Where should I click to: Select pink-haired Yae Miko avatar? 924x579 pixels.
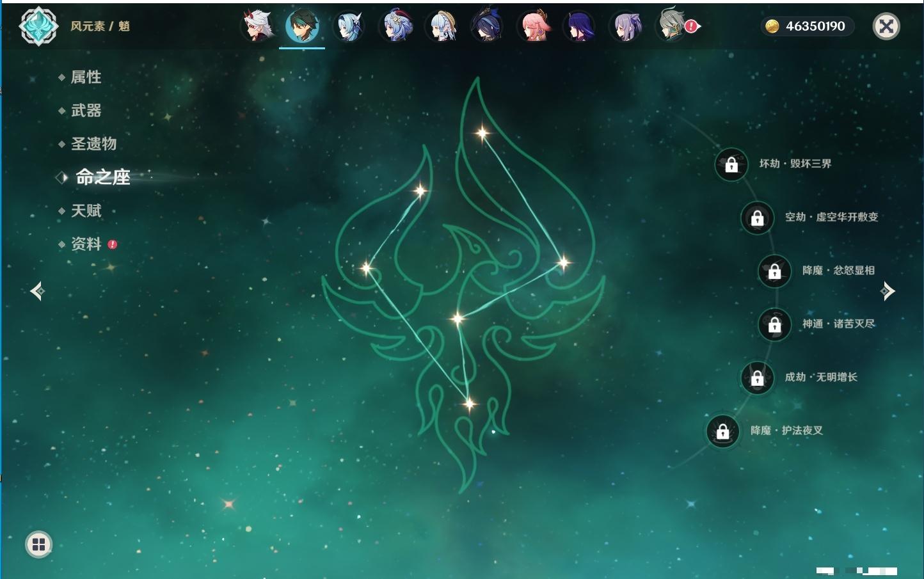[534, 26]
